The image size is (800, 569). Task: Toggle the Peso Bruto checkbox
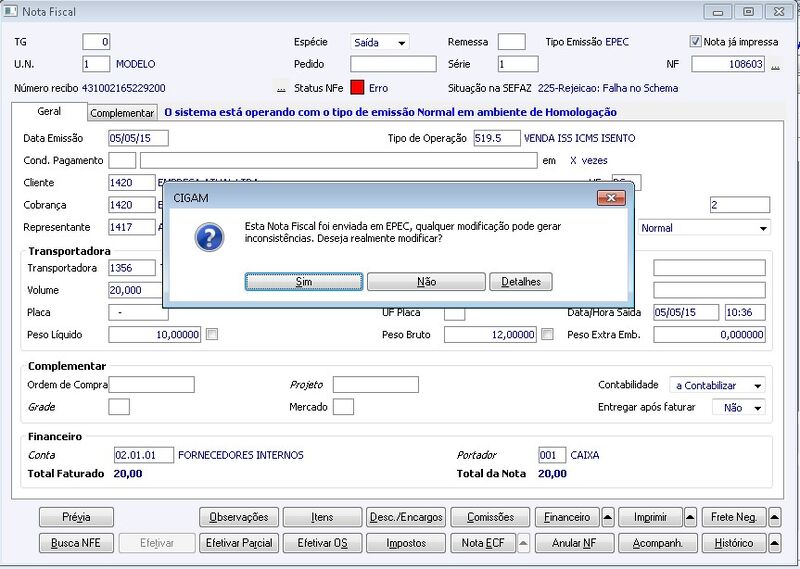pos(547,334)
